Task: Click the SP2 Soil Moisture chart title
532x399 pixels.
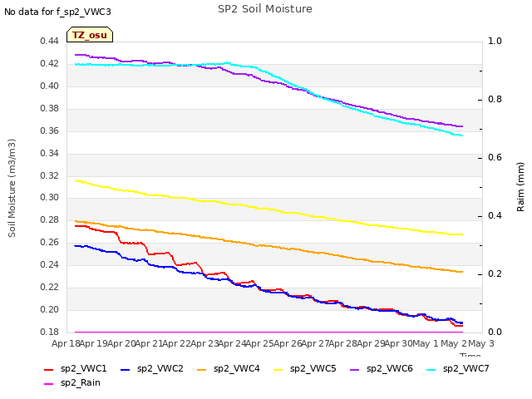Action: click(x=265, y=9)
